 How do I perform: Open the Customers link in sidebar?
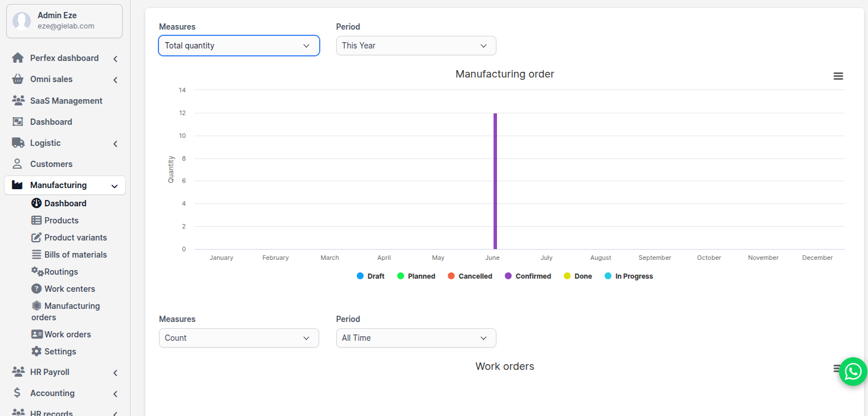coord(51,164)
